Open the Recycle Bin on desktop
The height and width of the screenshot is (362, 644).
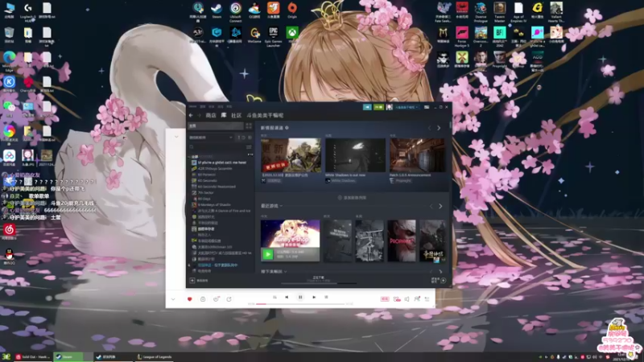(x=9, y=35)
